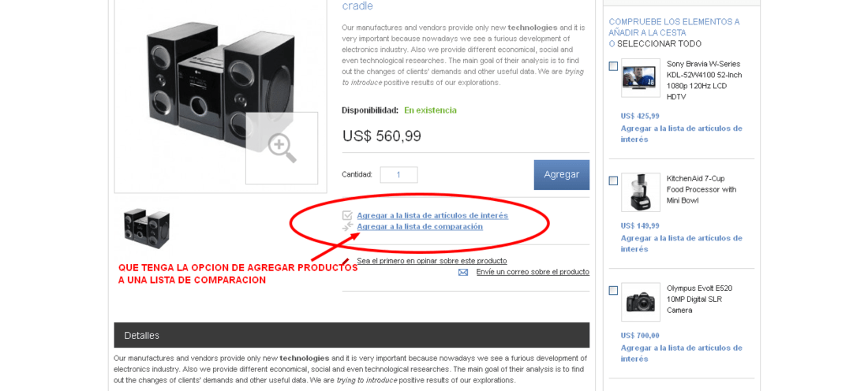Check the Olympus Evolt E520 checkbox
This screenshot has width=868, height=391.
(613, 290)
